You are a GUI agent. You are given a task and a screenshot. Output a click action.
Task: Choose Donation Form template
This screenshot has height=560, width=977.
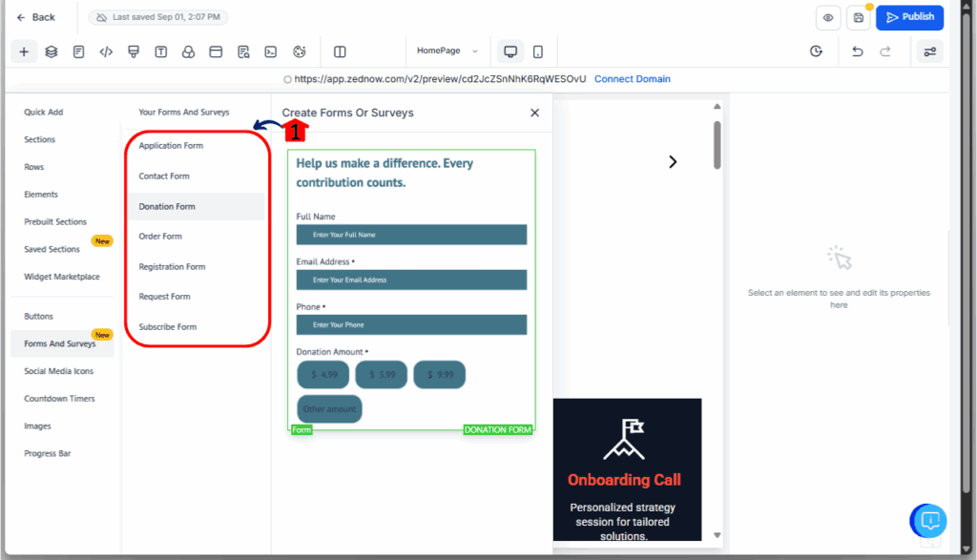197,206
